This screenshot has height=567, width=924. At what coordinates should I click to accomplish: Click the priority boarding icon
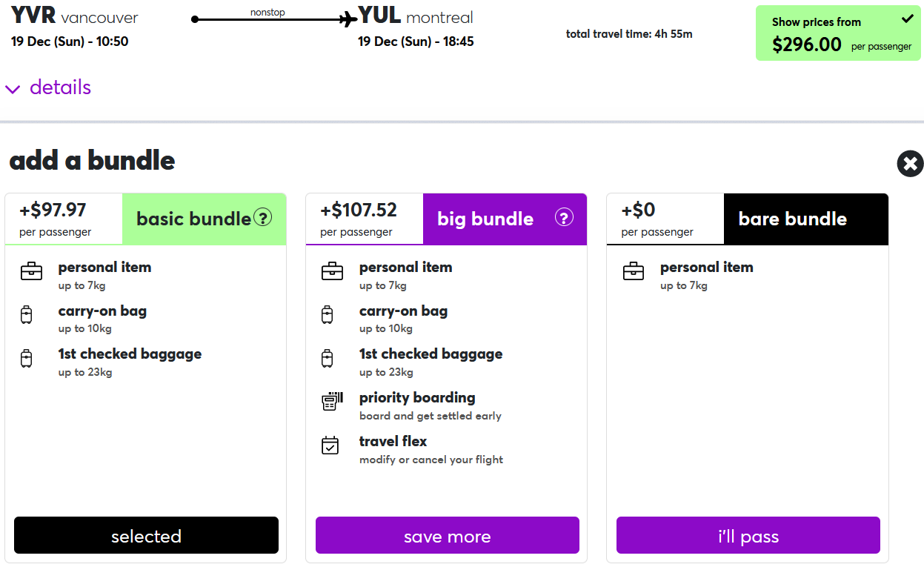point(331,402)
